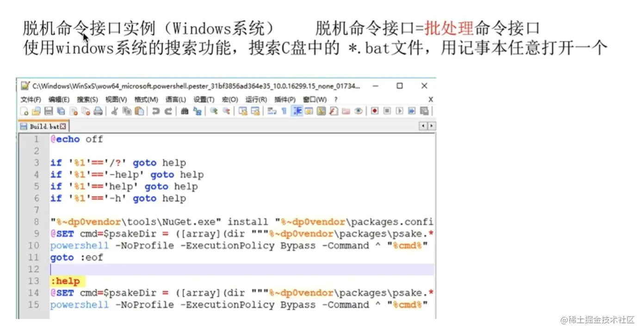Open the 设置(T) menu
The image size is (644, 334).
(x=204, y=99)
